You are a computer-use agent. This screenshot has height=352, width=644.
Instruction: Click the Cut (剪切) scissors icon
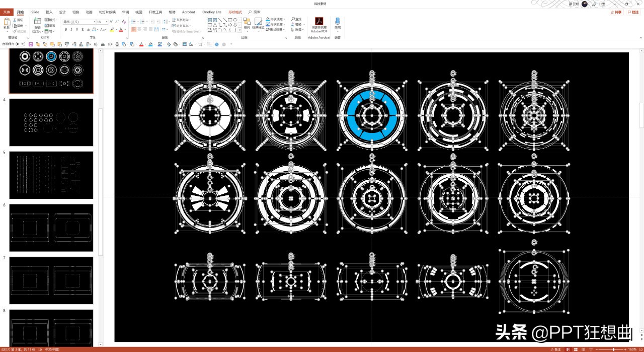tap(15, 20)
